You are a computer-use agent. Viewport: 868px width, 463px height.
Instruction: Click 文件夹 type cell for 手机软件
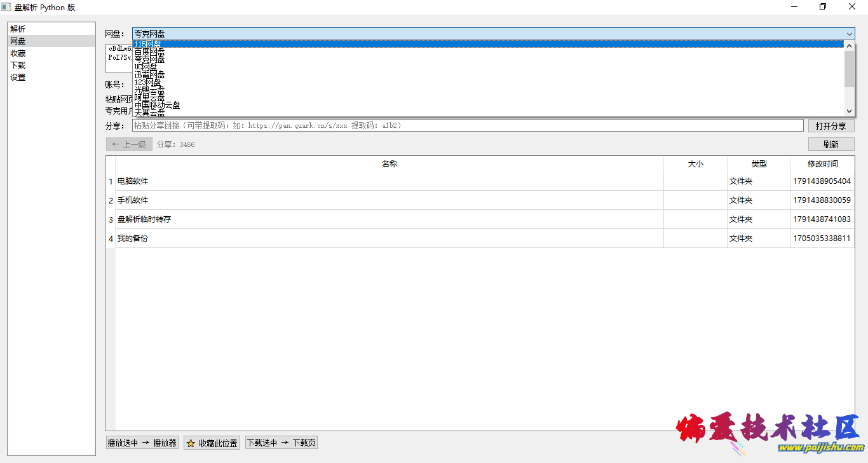[759, 200]
